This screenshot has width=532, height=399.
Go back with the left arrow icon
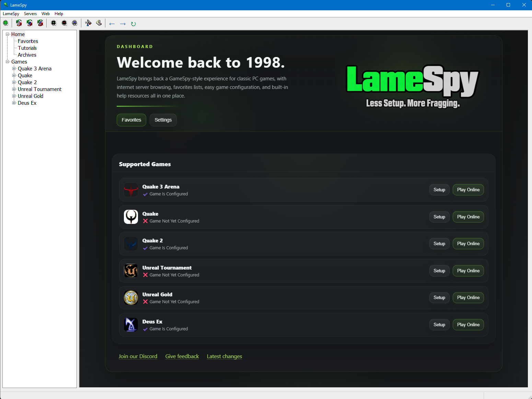click(112, 24)
